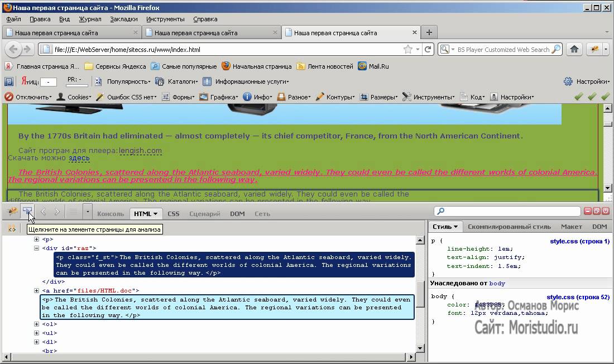The image size is (614, 364).
Task: Open the Файл menu
Action: click(14, 19)
